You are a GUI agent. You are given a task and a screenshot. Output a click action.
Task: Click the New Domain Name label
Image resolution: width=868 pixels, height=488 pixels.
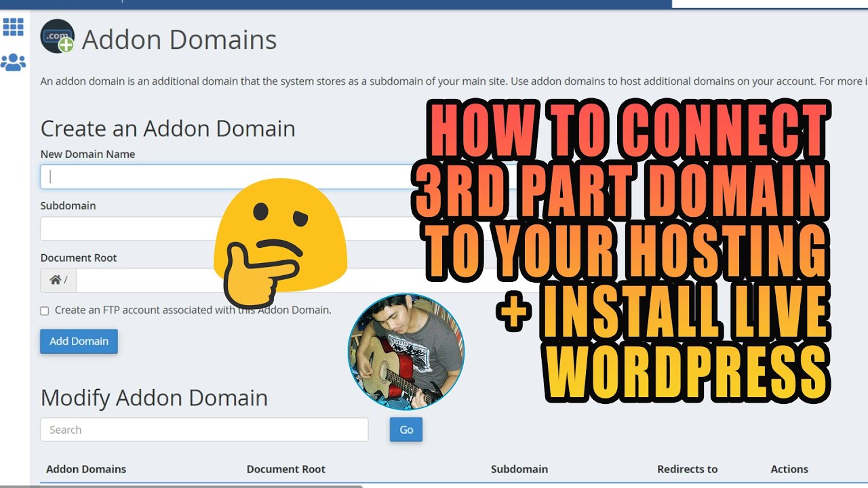(87, 155)
